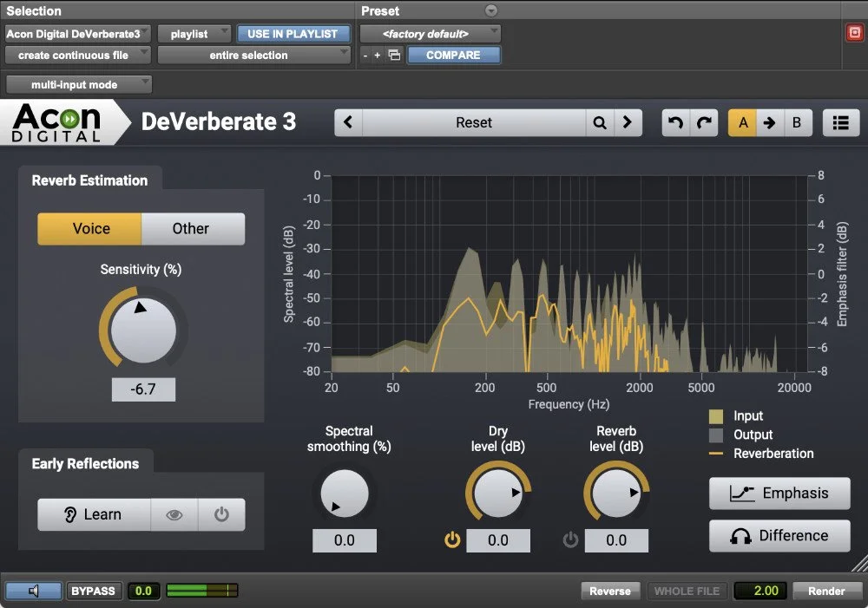Screen dimensions: 868x608
Task: Click the Spectral smoothing value field
Action: (345, 540)
